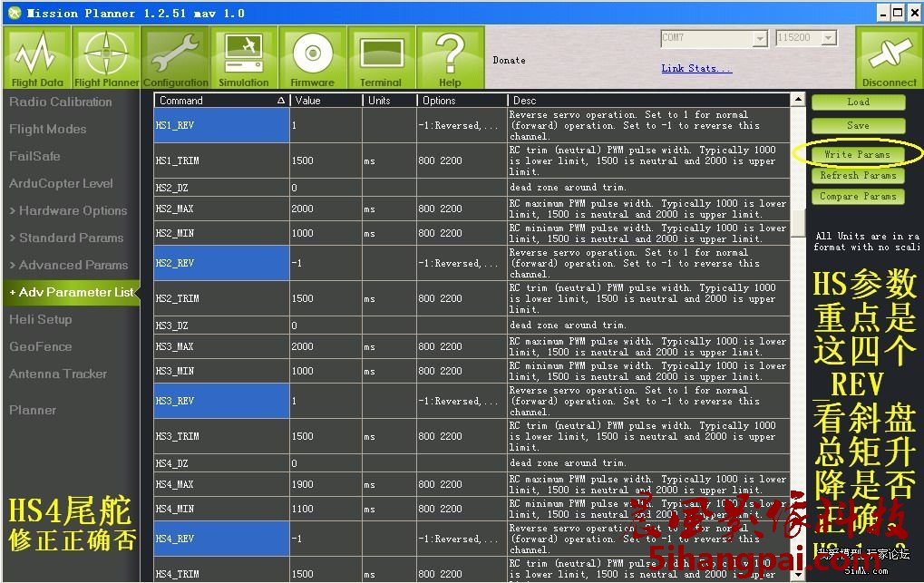This screenshot has width=924, height=583.
Task: Select the HS2_MIN command cell
Action: click(x=221, y=233)
